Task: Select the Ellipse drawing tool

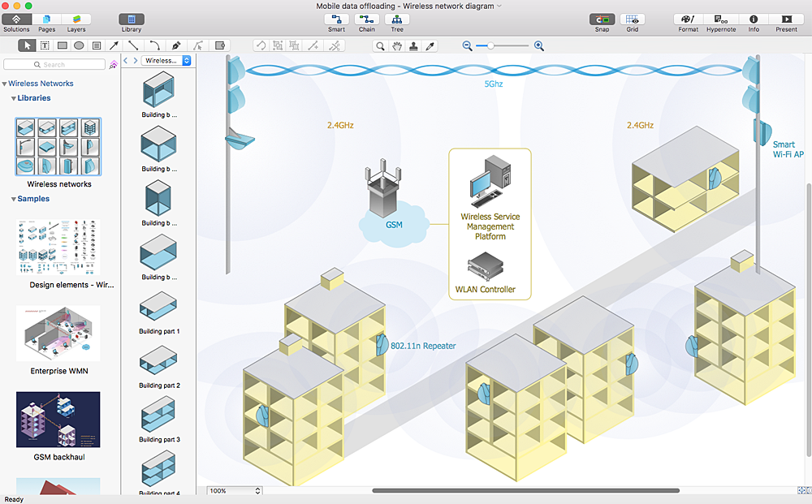Action: (x=79, y=46)
